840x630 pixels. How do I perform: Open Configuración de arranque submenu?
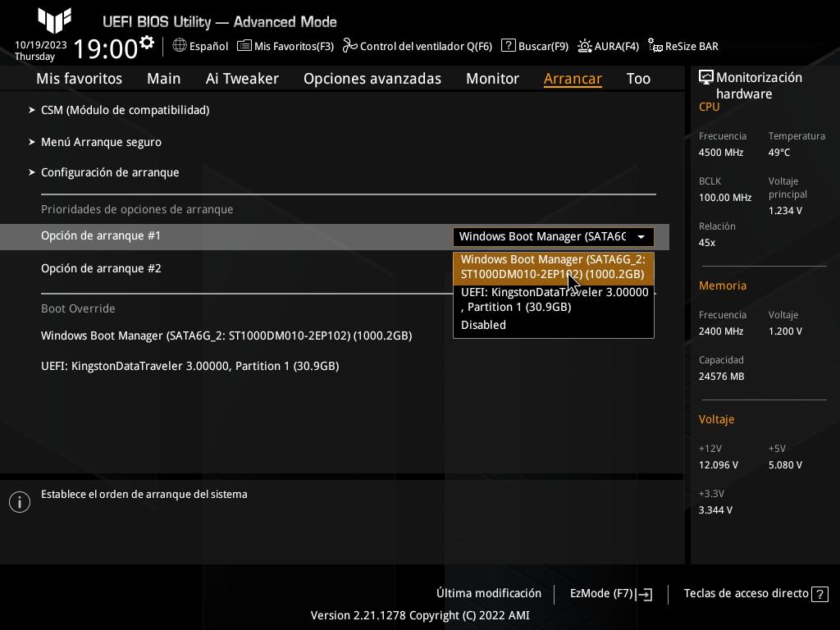[110, 172]
